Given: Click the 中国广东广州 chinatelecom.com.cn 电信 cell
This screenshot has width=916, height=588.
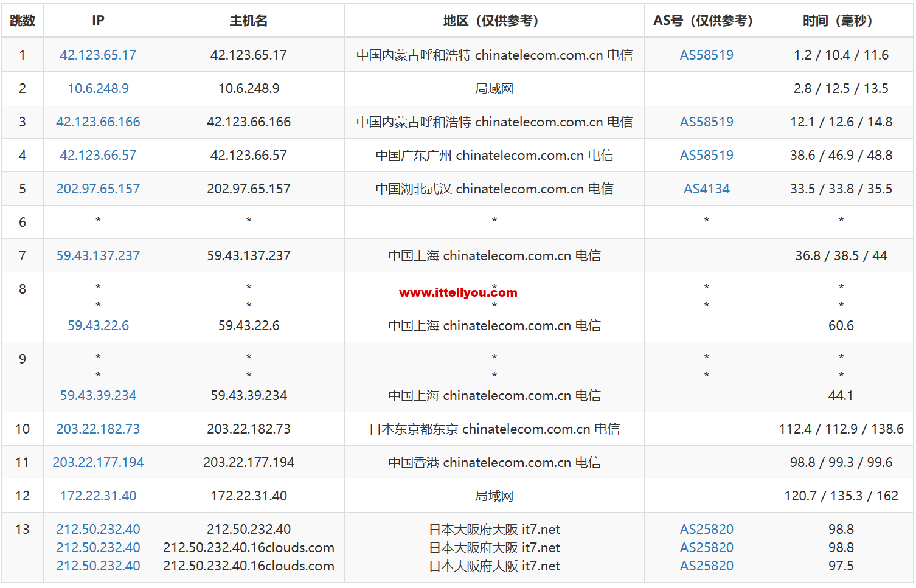Looking at the screenshot, I should tap(494, 155).
